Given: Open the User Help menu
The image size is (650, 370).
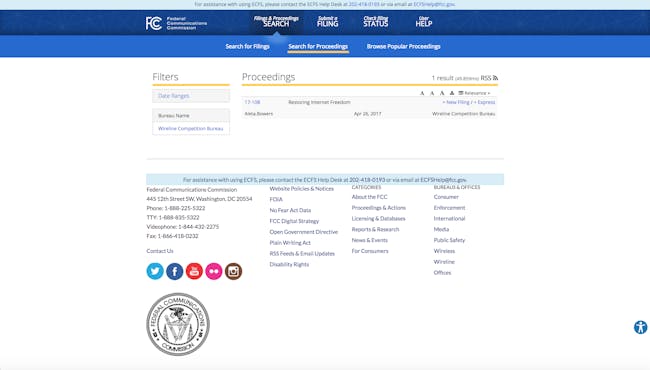Looking at the screenshot, I should coord(424,22).
